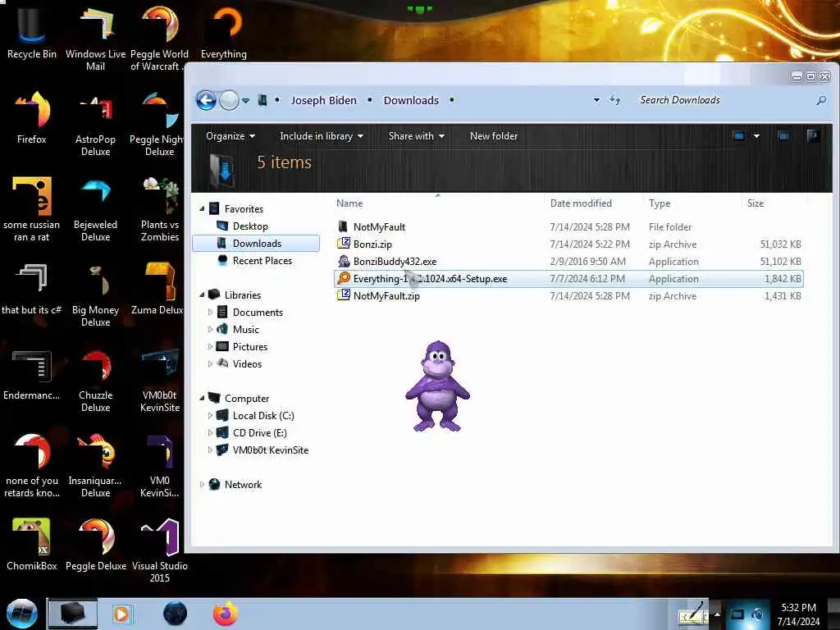Image resolution: width=840 pixels, height=630 pixels.
Task: Select ChomikBox desktop icon
Action: tap(32, 545)
